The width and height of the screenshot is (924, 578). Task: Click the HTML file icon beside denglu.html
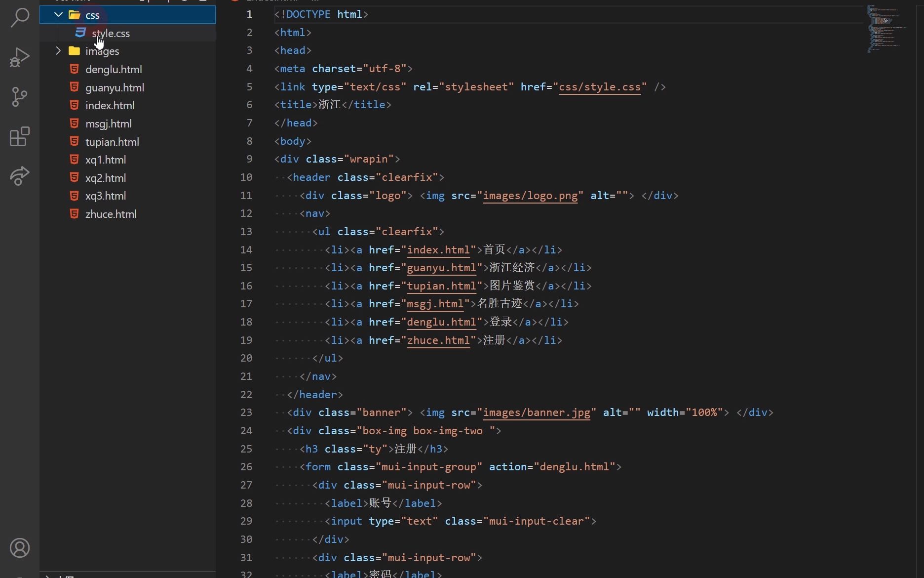[x=74, y=69]
